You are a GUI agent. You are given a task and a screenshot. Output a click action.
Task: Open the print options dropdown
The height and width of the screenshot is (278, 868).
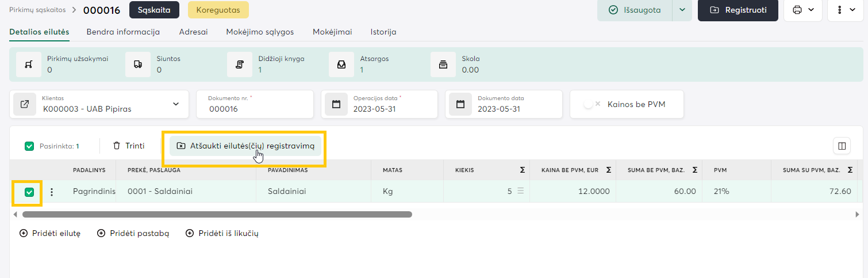[x=803, y=10]
